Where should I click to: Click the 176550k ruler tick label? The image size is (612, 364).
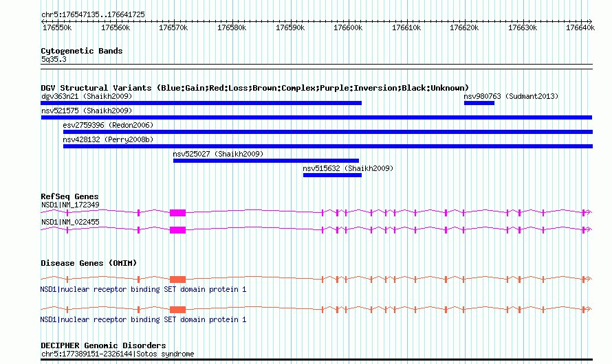[x=57, y=28]
